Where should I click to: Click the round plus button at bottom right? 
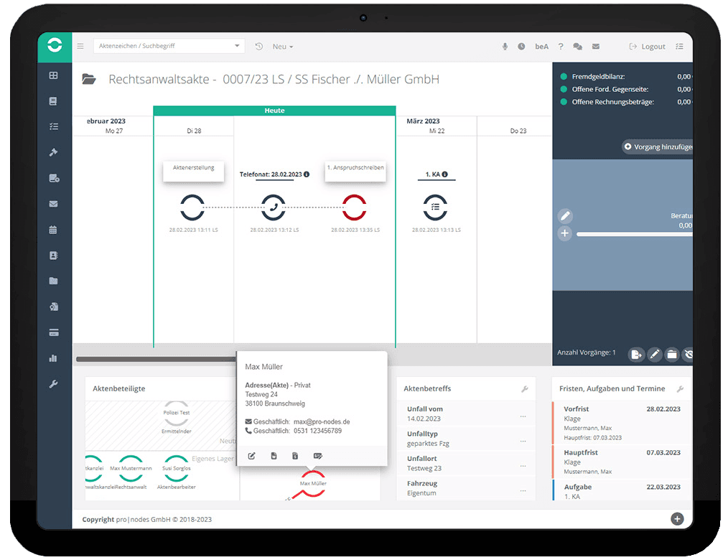678,518
